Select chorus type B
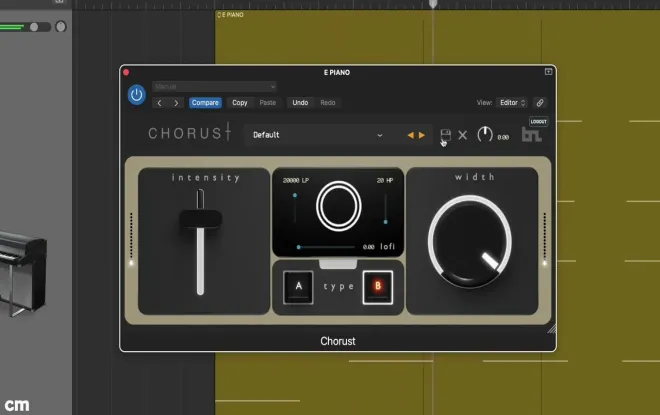Screen dimensions: 660x415 coord(378,287)
